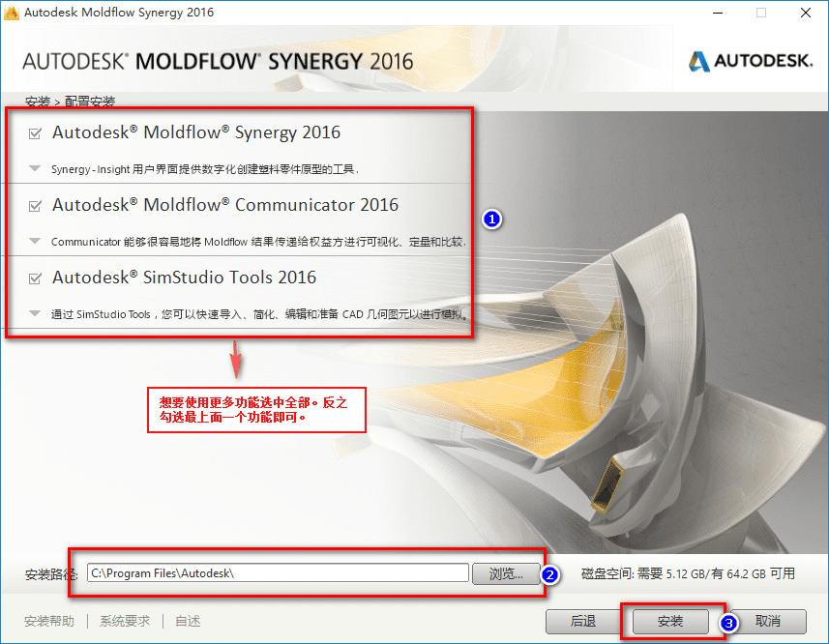Expand Synergy - Insight description triangle

(35, 168)
